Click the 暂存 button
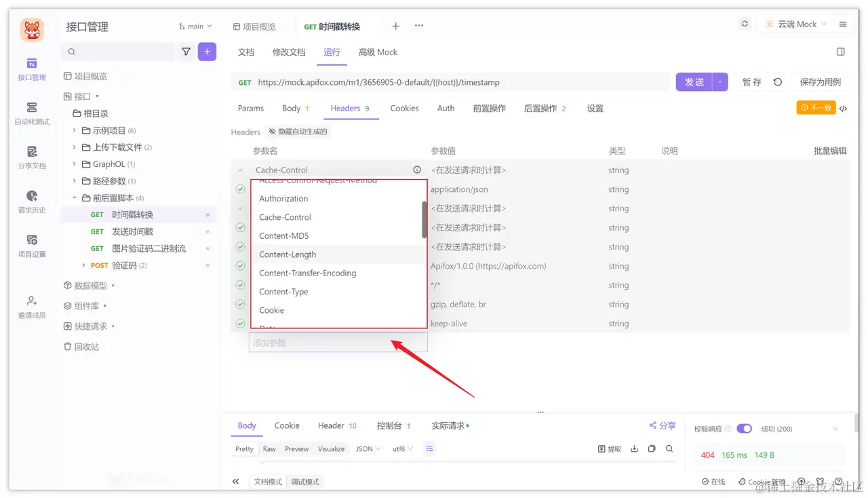 [751, 82]
